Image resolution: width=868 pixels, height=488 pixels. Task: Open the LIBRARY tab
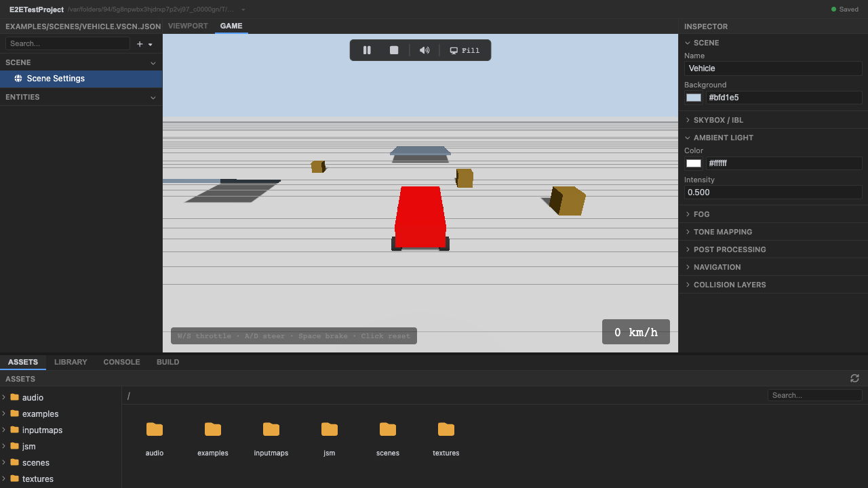71,362
